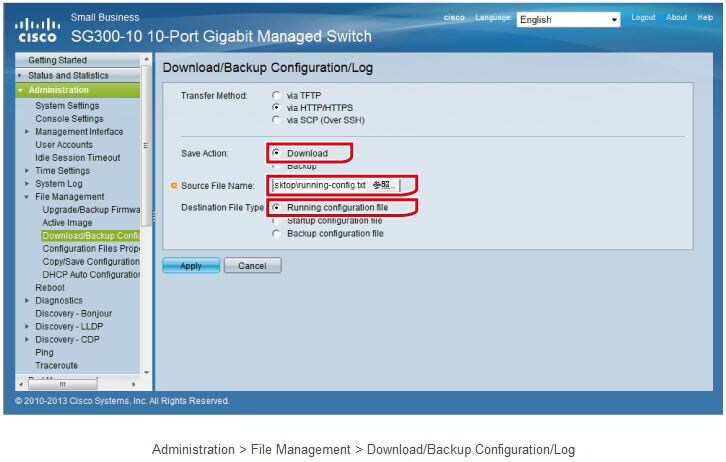Open Copy/Save Configuration page

pos(90,262)
